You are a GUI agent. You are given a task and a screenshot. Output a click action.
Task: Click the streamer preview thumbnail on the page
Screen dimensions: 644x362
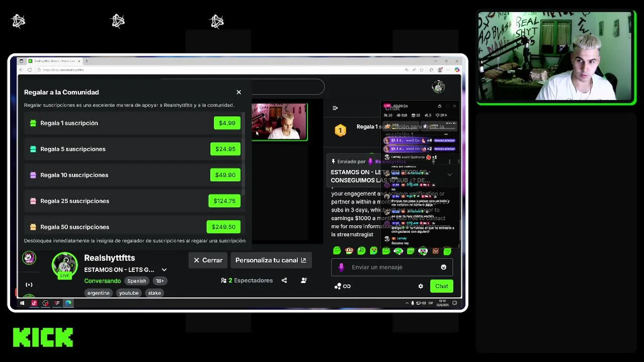tap(279, 122)
